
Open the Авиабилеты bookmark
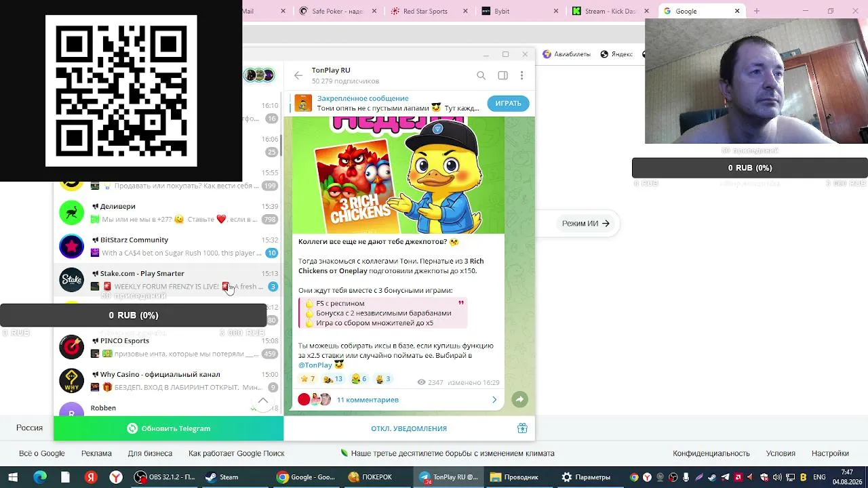coord(567,54)
